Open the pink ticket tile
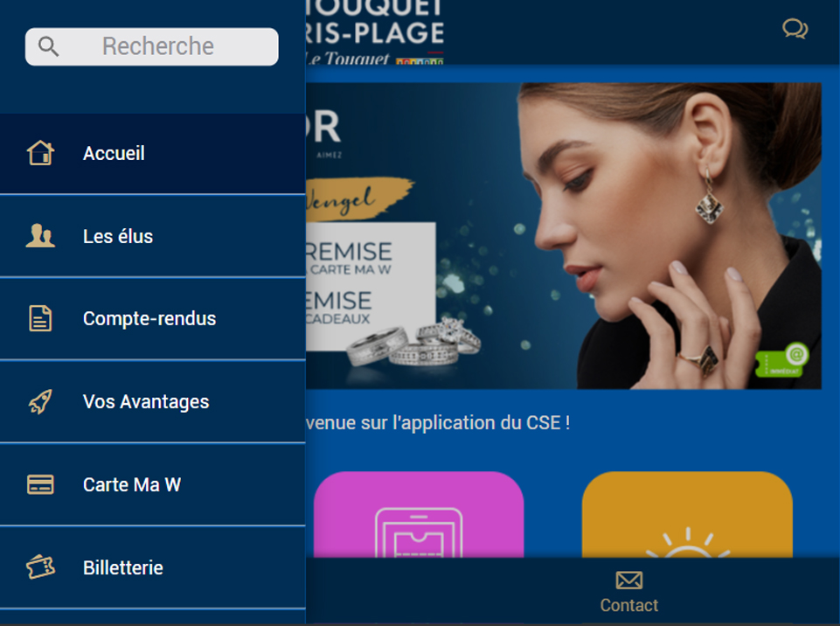The width and height of the screenshot is (840, 626). coord(419,514)
